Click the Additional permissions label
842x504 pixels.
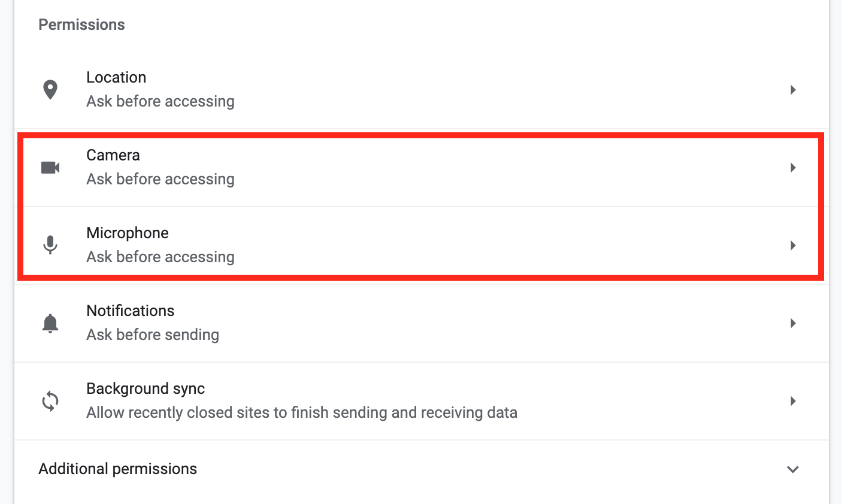pos(118,469)
